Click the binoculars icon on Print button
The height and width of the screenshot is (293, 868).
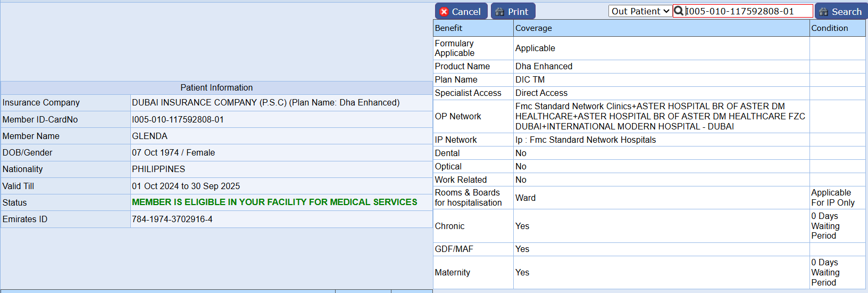pos(499,12)
